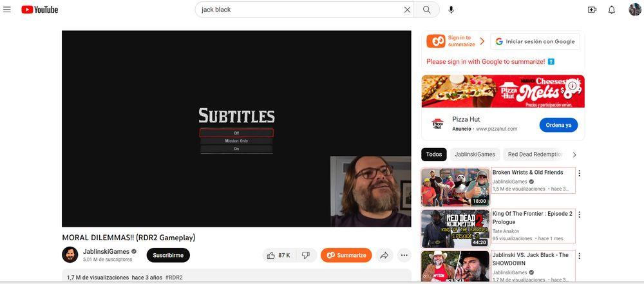Share the video with the arrow icon
The height and width of the screenshot is (284, 644).
pos(384,255)
